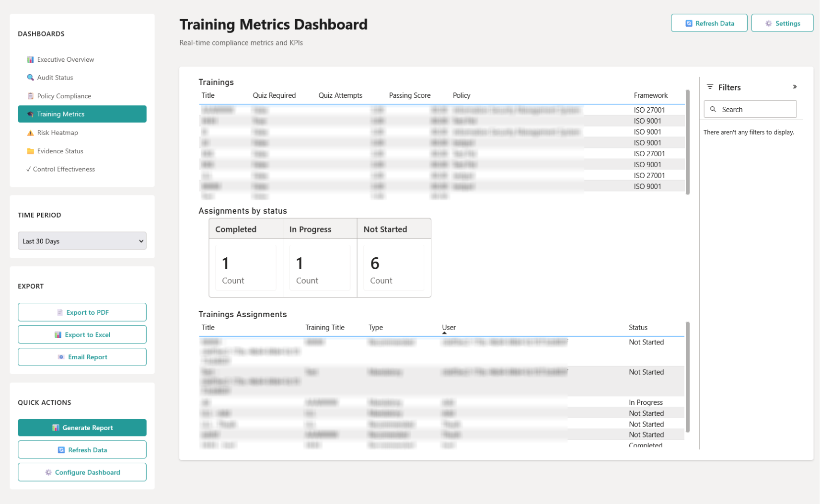Click the Filters search field
The image size is (820, 504).
click(750, 109)
